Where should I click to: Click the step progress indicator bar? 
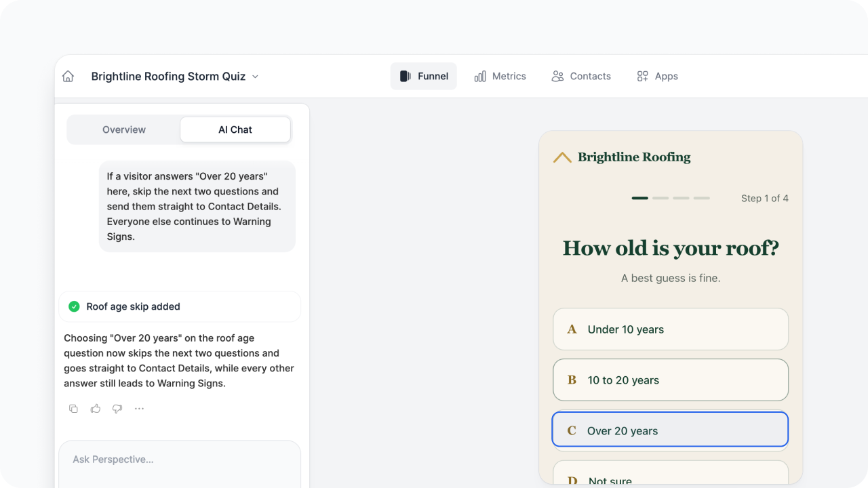pos(671,198)
